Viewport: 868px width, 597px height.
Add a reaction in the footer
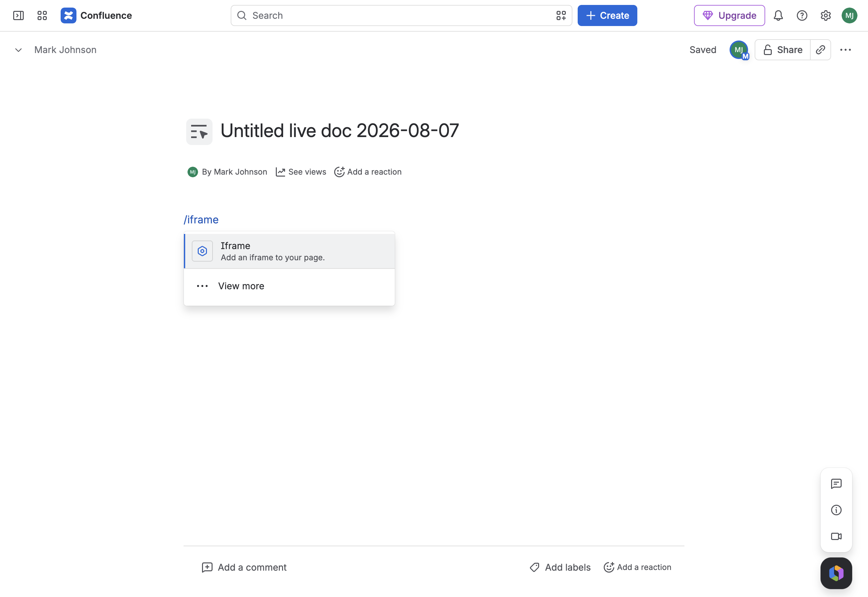point(638,567)
